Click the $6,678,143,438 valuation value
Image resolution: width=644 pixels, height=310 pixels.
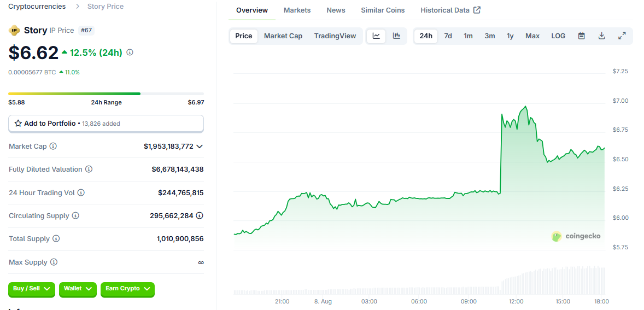(x=178, y=169)
